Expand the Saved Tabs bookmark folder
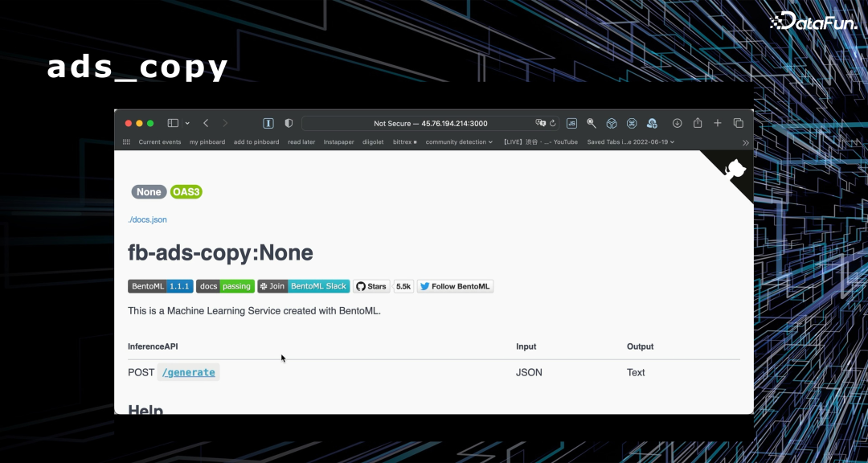Viewport: 868px width, 463px height. pyautogui.click(x=630, y=142)
